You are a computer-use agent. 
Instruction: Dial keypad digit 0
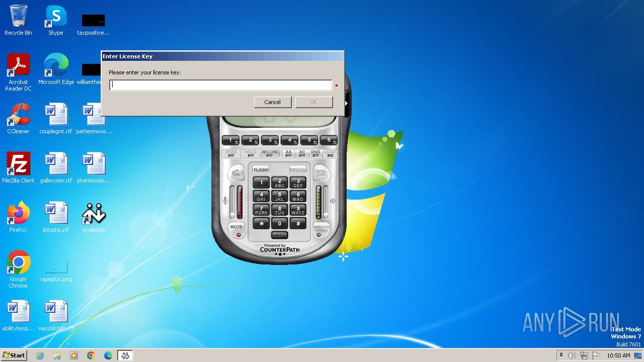point(279,224)
